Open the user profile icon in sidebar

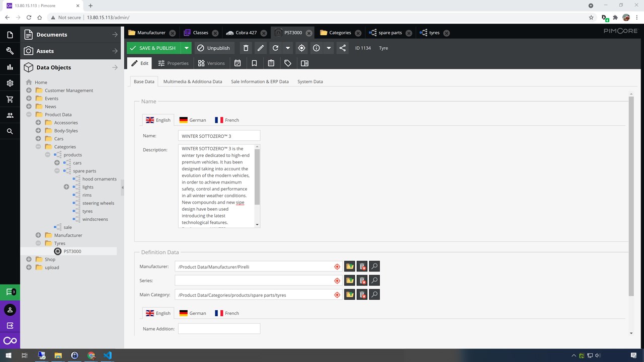pyautogui.click(x=10, y=309)
